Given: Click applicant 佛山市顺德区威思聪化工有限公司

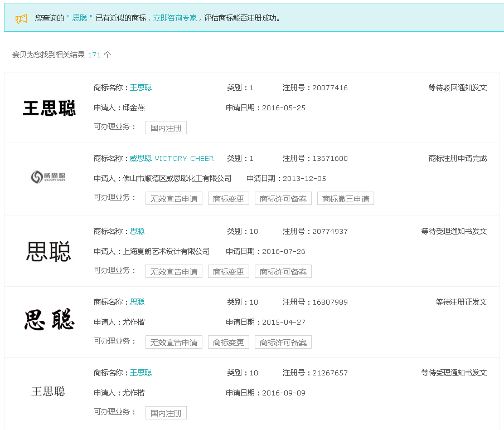Looking at the screenshot, I should click(177, 178).
